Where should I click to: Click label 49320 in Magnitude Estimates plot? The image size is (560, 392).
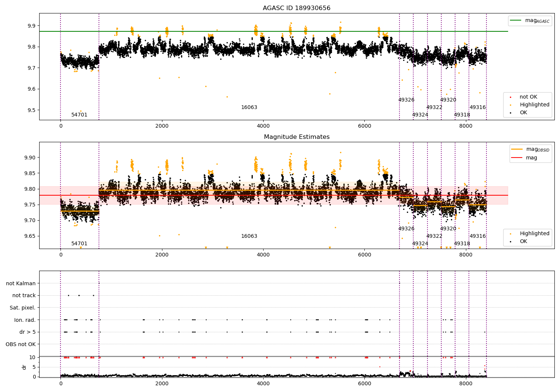click(448, 228)
